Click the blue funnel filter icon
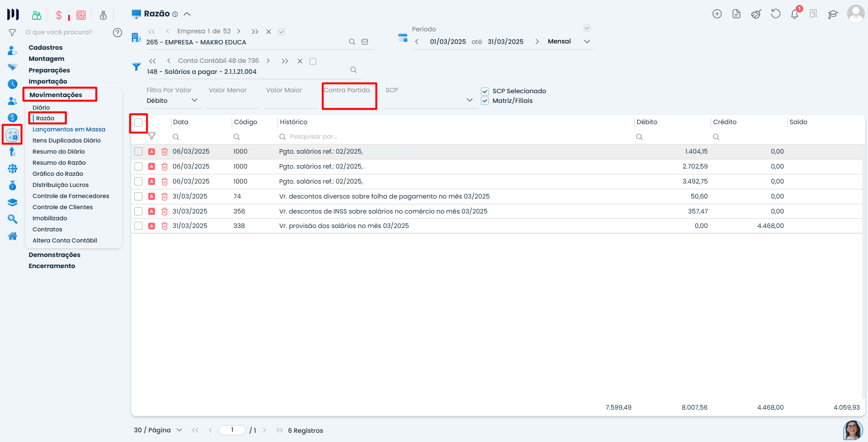The image size is (868, 442). 137,67
